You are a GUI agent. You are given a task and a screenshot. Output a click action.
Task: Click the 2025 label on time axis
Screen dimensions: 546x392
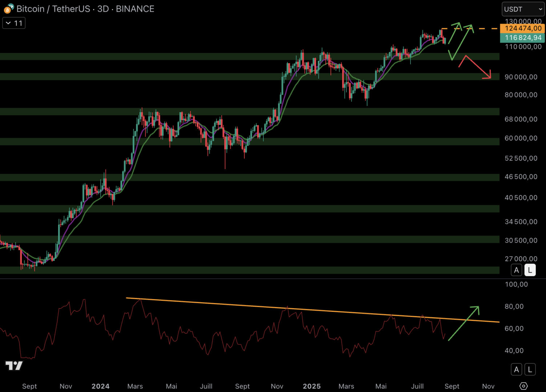pyautogui.click(x=312, y=386)
